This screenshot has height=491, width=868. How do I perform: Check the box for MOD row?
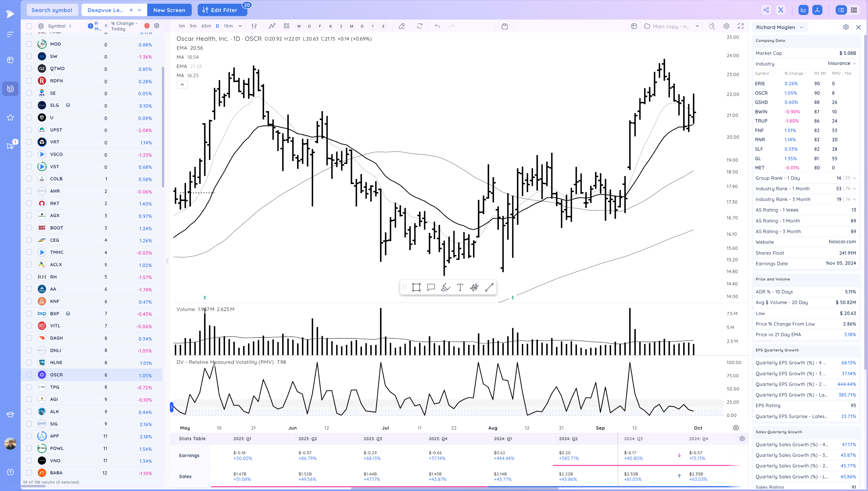tap(29, 44)
